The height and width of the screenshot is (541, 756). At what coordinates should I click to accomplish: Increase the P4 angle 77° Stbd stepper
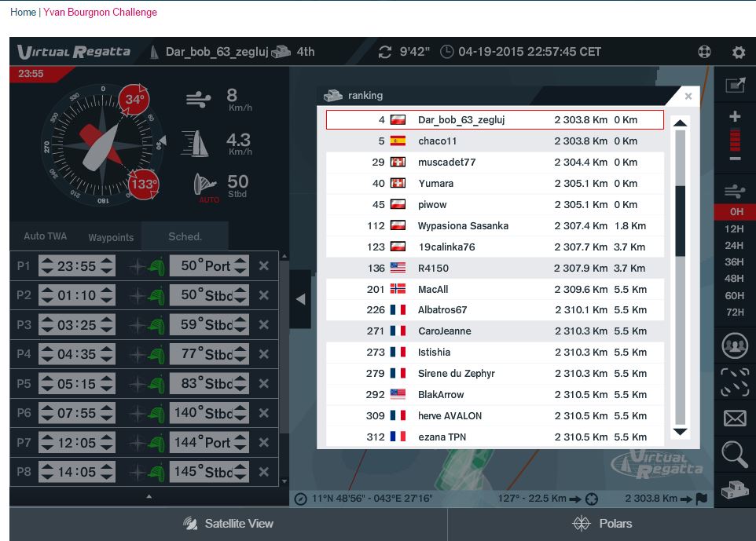click(x=240, y=349)
